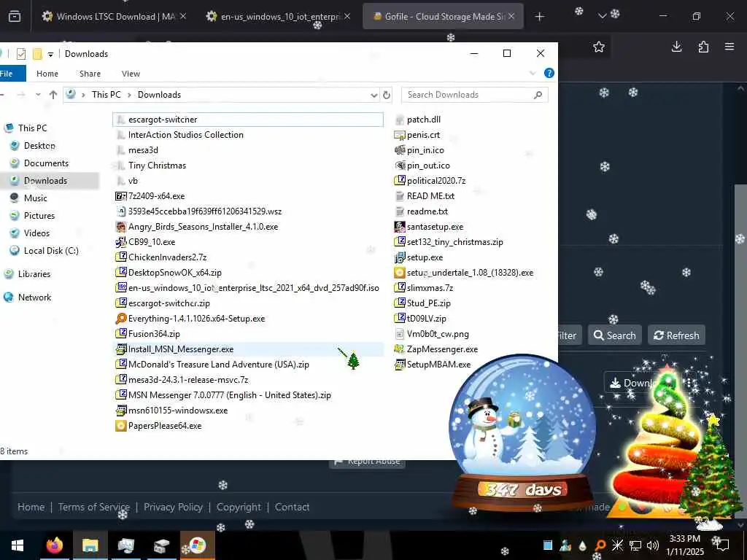Open the Customize Quick Access Toolbar dropdown
The width and height of the screenshot is (747, 560).
pos(50,54)
